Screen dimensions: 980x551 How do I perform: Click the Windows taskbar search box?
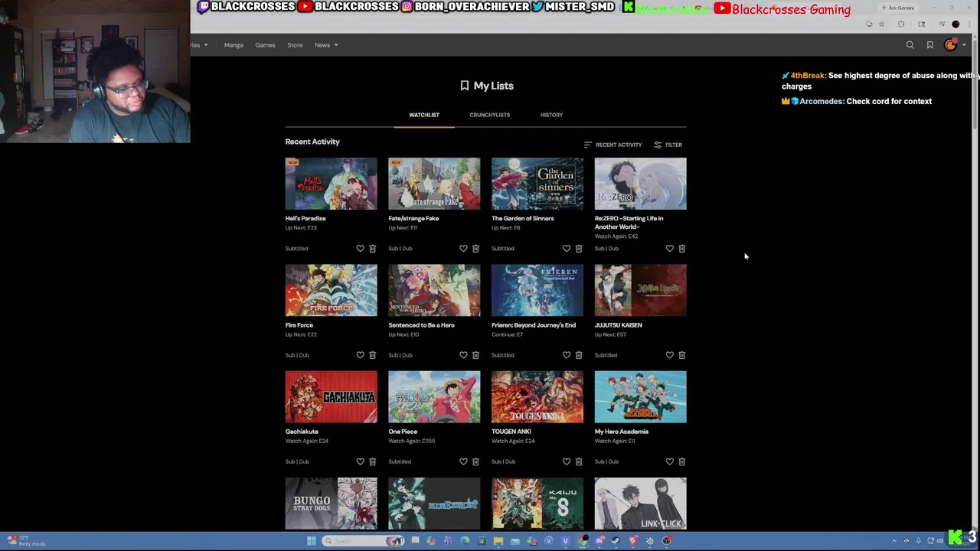[364, 541]
